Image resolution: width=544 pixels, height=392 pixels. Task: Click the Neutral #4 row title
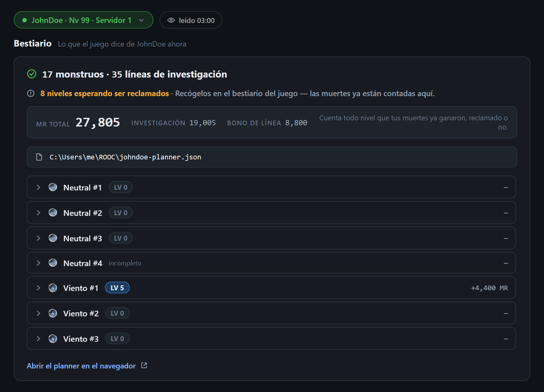point(83,263)
